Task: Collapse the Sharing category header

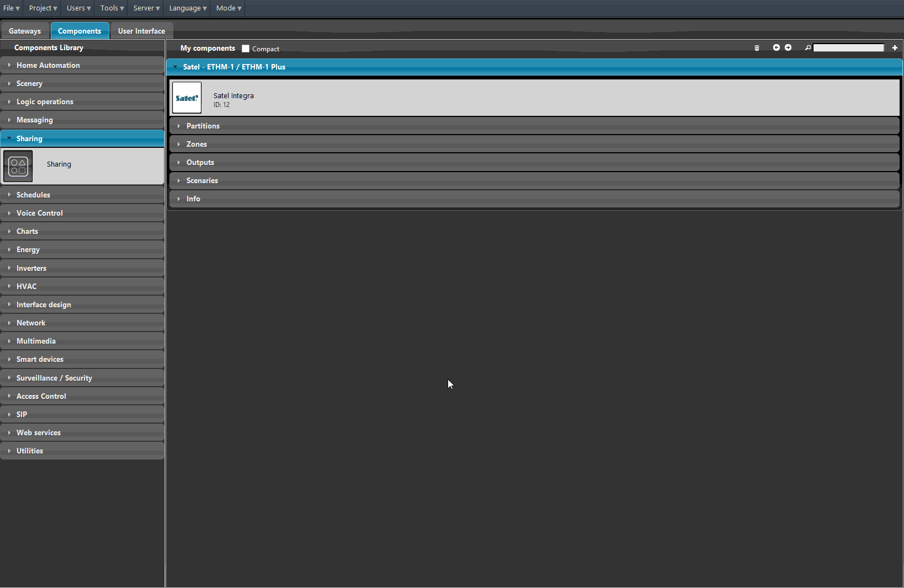Action: (82, 138)
